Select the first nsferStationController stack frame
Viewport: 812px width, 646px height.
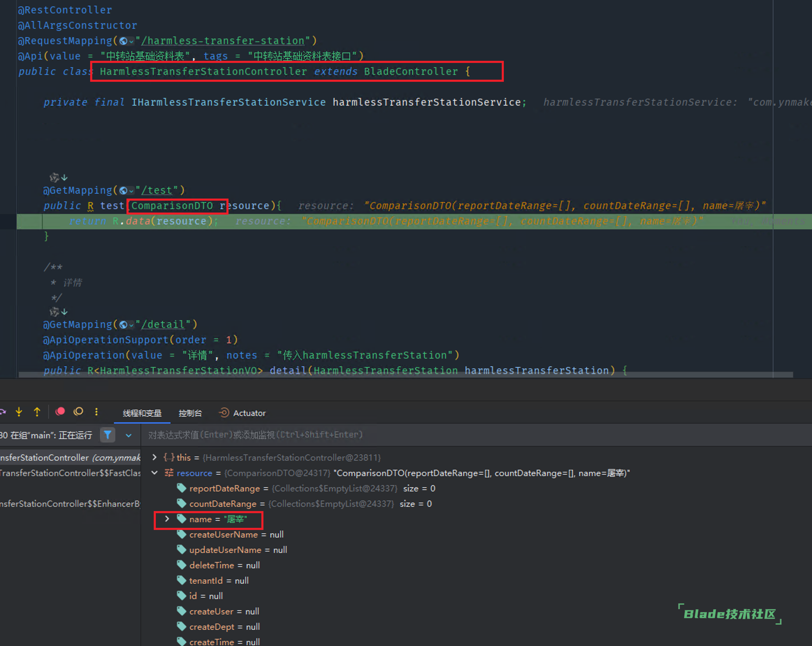(x=71, y=458)
